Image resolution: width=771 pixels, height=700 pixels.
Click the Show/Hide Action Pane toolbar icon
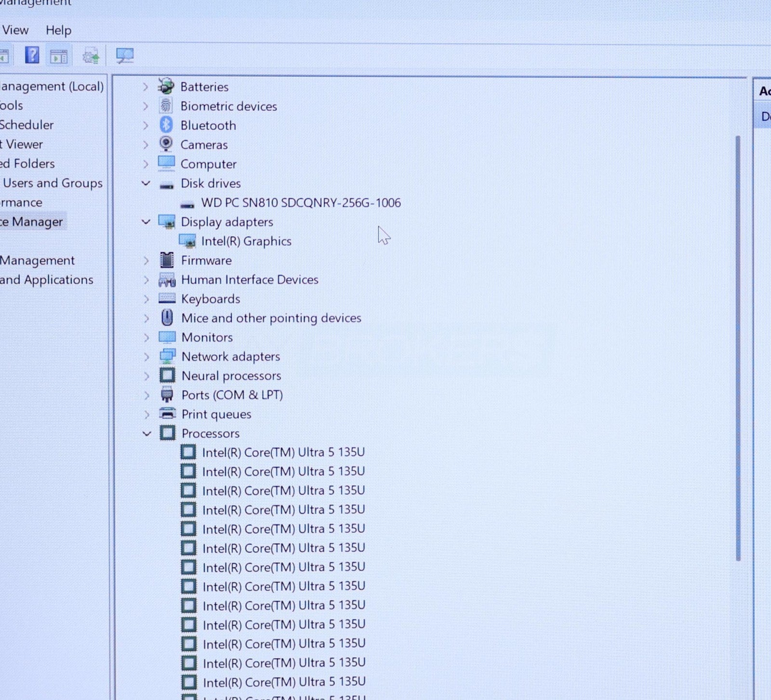point(59,56)
